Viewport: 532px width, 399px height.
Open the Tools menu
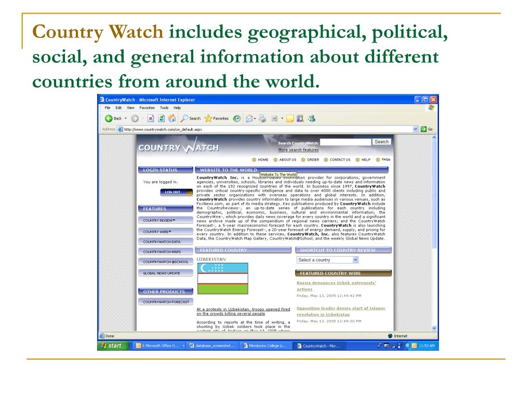tap(164, 108)
